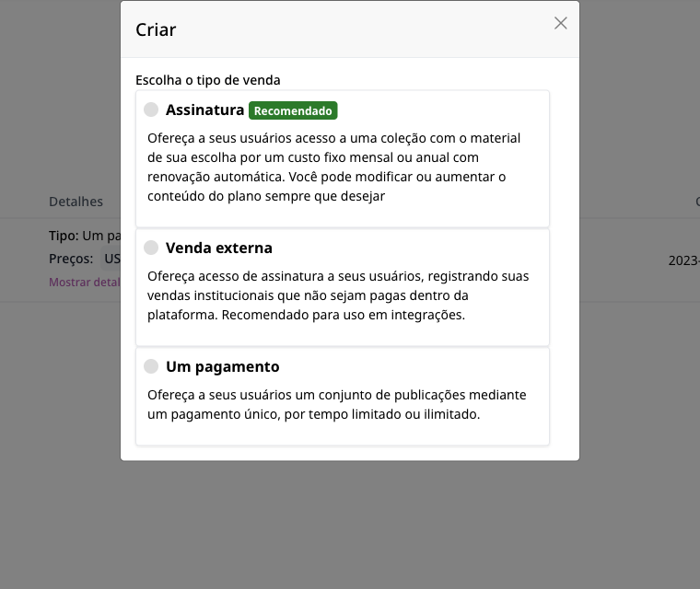Select the Um pagamento radio button
This screenshot has width=700, height=589.
click(x=151, y=366)
